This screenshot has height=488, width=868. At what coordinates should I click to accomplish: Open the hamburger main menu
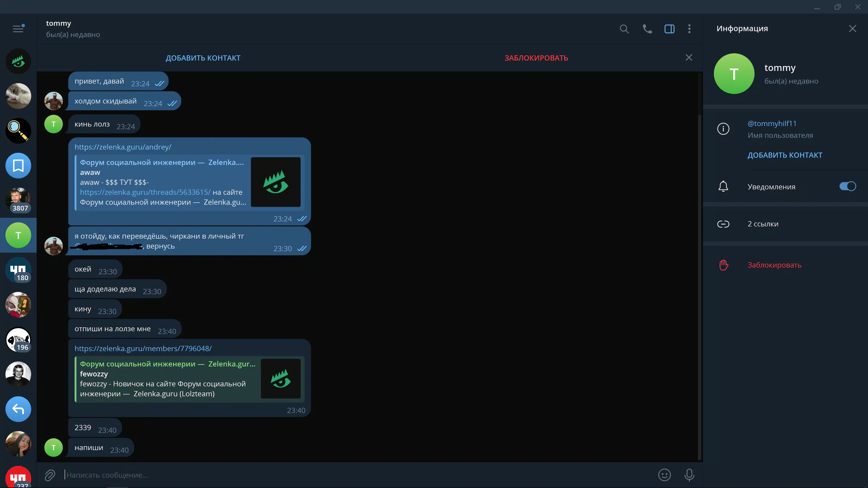(x=18, y=29)
